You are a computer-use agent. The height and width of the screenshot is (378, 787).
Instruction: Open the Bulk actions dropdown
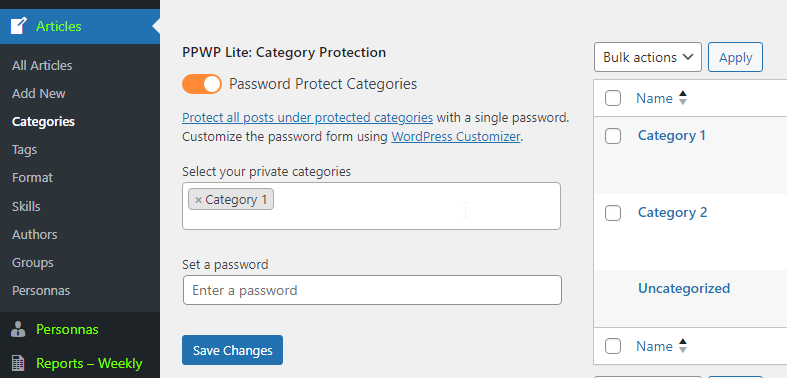click(x=647, y=57)
